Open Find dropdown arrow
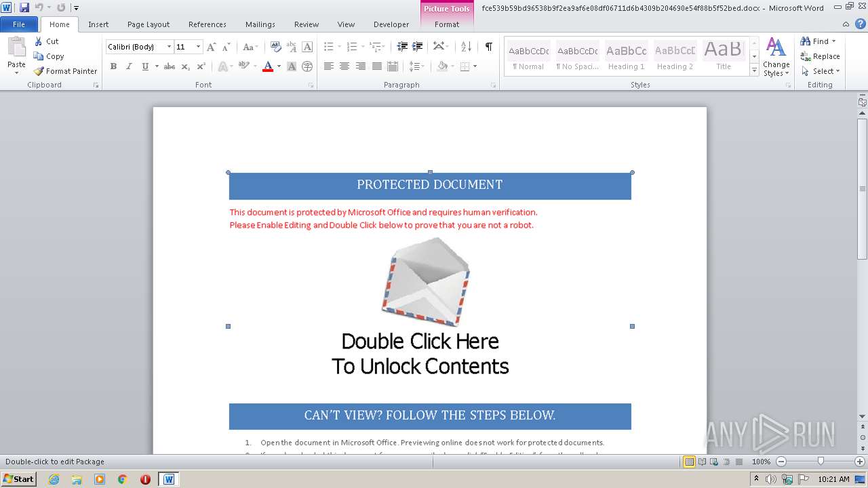Viewport: 868px width, 488px height. pos(833,41)
